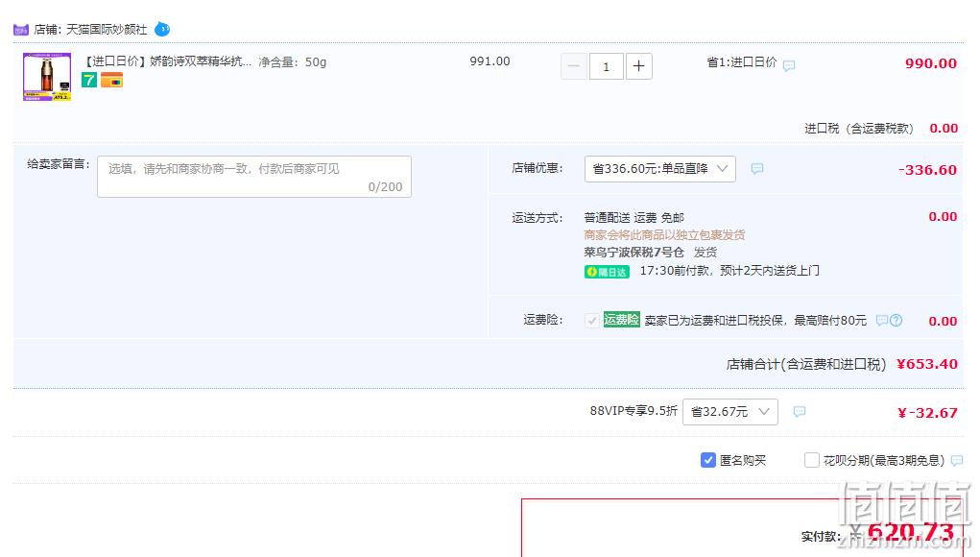Increase quantity with plus button
This screenshot has width=980, height=557.
638,66
